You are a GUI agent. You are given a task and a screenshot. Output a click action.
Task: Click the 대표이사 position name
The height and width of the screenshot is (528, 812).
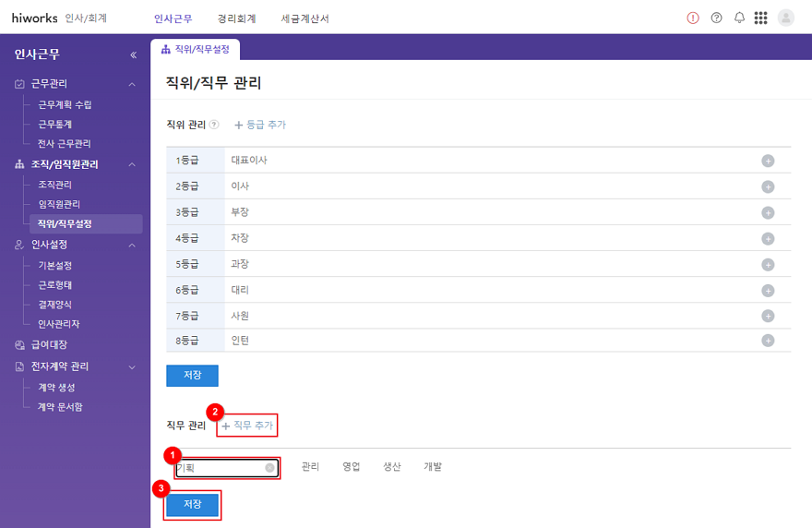(x=249, y=160)
